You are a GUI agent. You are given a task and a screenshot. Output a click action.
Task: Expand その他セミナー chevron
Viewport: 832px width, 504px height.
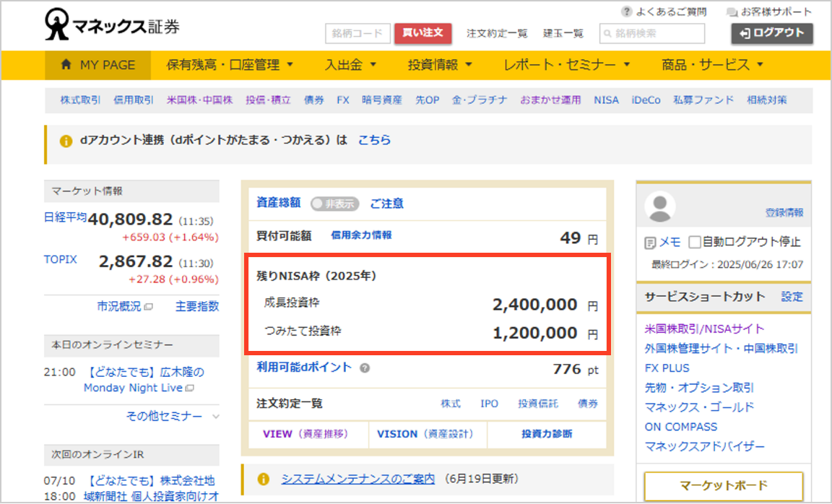pyautogui.click(x=216, y=416)
